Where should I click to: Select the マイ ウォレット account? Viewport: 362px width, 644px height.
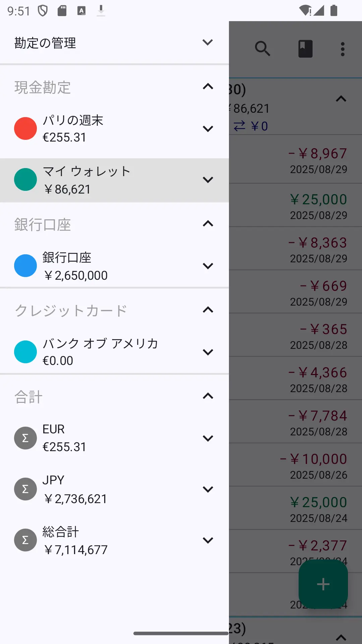coord(114,180)
